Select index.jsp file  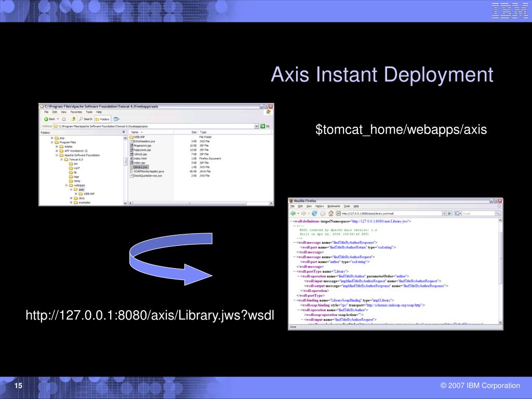(137, 163)
